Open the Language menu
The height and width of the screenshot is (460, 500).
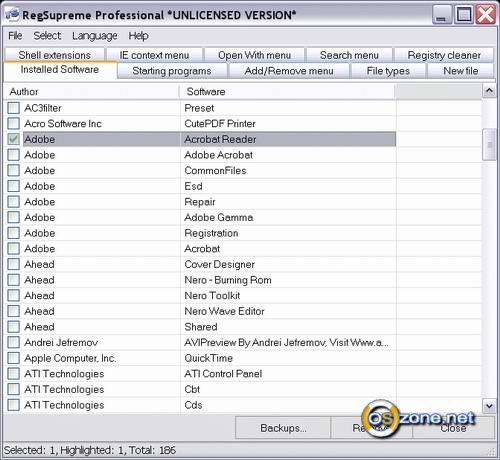click(95, 36)
